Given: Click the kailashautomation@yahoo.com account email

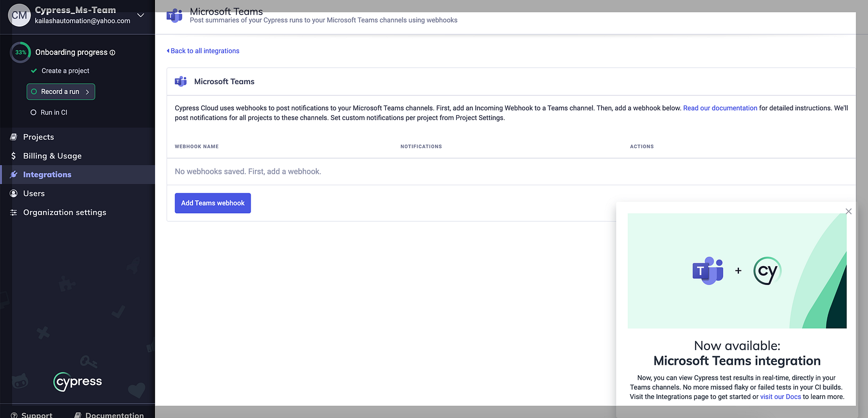Looking at the screenshot, I should tap(82, 21).
